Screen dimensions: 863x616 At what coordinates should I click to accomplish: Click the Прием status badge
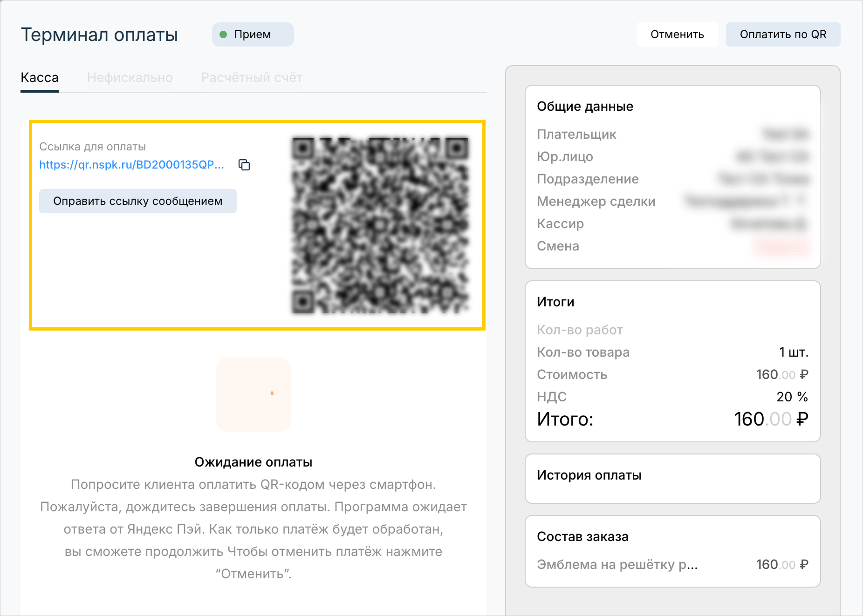pos(253,34)
